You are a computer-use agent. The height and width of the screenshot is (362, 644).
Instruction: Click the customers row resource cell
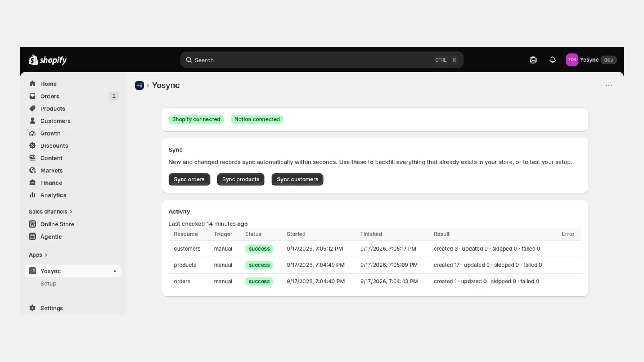coord(187,249)
